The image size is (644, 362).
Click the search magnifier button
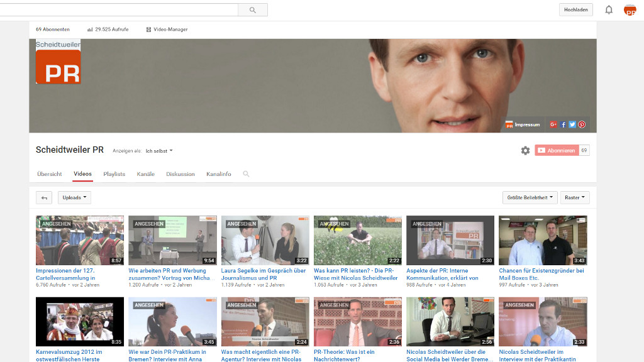pyautogui.click(x=253, y=10)
